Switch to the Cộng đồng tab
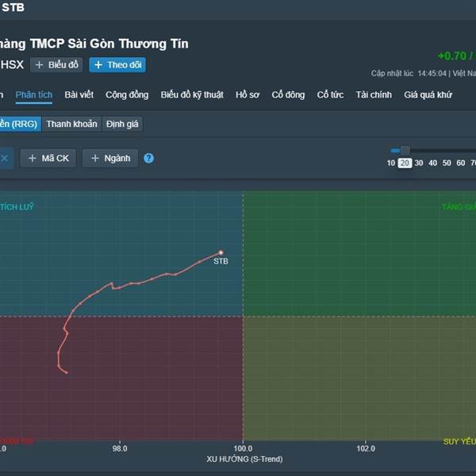The height and width of the screenshot is (476, 476). click(x=127, y=94)
